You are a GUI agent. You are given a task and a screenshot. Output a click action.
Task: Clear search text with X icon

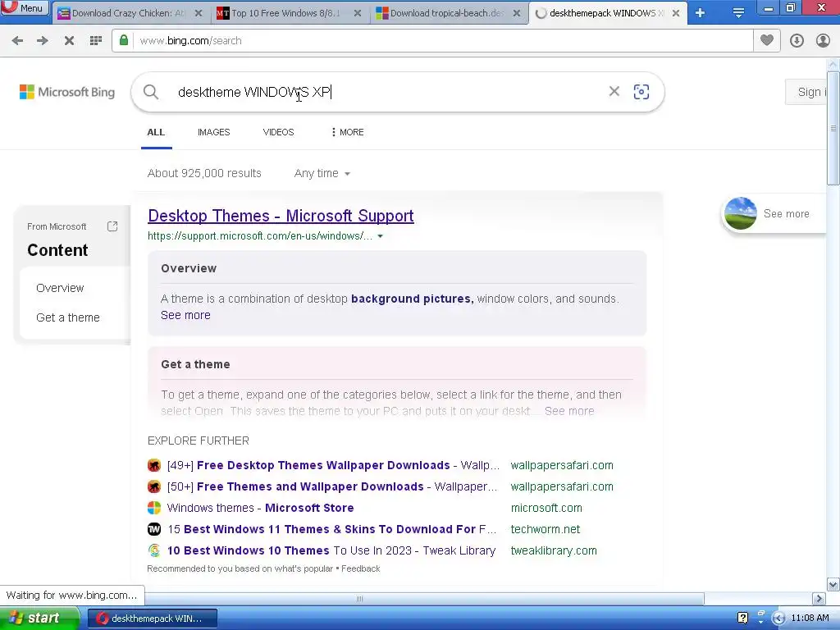coord(614,92)
